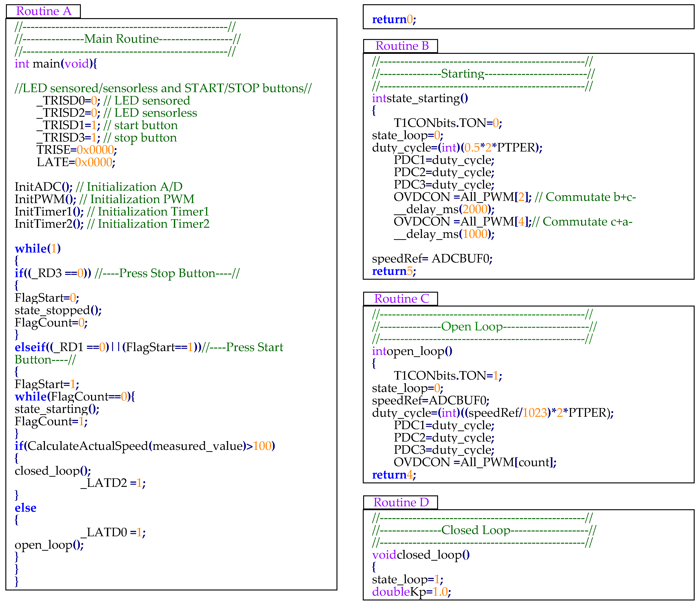700x606 pixels.
Task: Click the Routine D label
Action: 401,503
